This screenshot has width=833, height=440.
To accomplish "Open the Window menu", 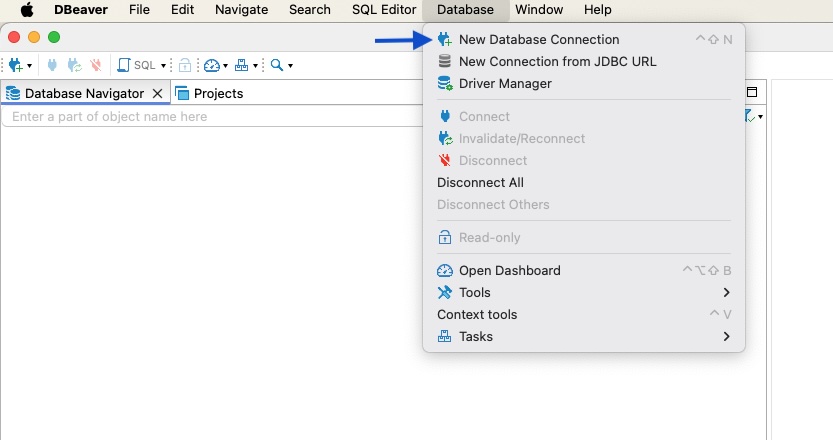I will [x=539, y=10].
